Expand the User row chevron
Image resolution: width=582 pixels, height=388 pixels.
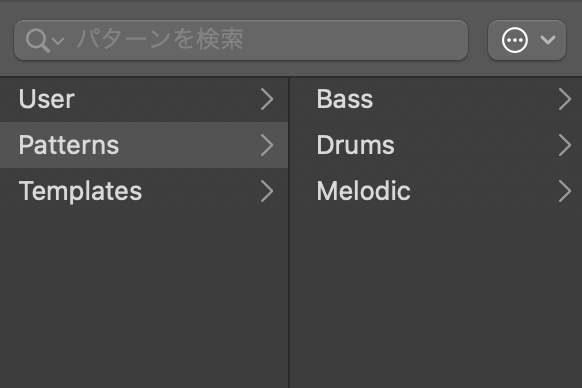pyautogui.click(x=267, y=99)
